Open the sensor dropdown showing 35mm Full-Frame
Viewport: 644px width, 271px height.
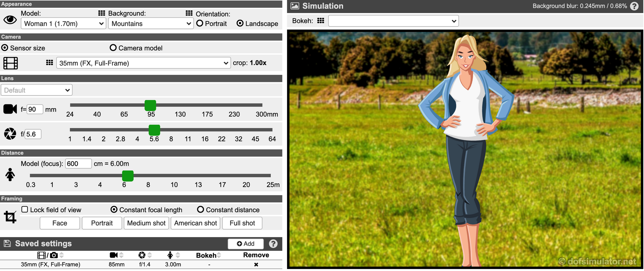[x=144, y=63]
